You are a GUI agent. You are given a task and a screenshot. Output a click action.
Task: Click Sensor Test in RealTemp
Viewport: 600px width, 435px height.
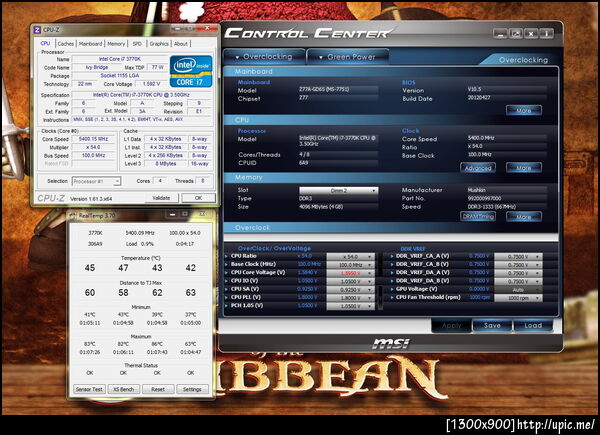(89, 389)
